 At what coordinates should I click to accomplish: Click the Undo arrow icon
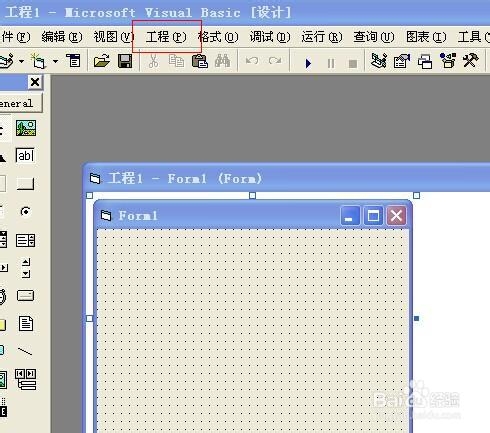pyautogui.click(x=252, y=61)
